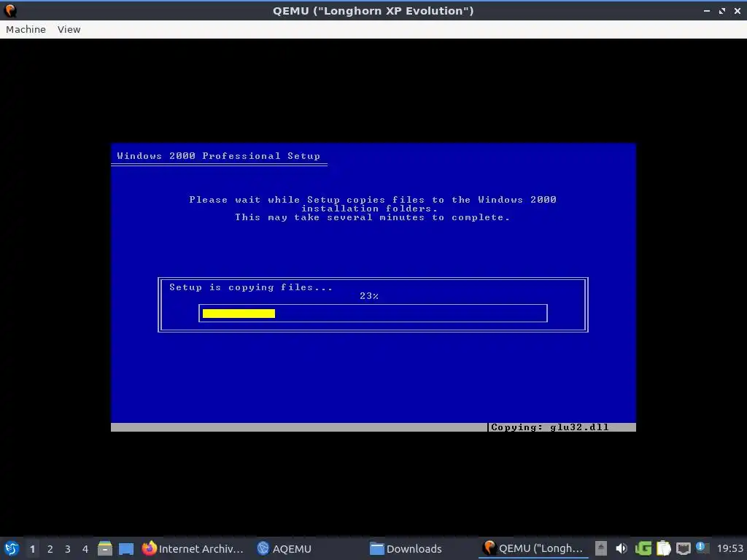Switch to workspace 4
747x560 pixels.
tap(85, 549)
